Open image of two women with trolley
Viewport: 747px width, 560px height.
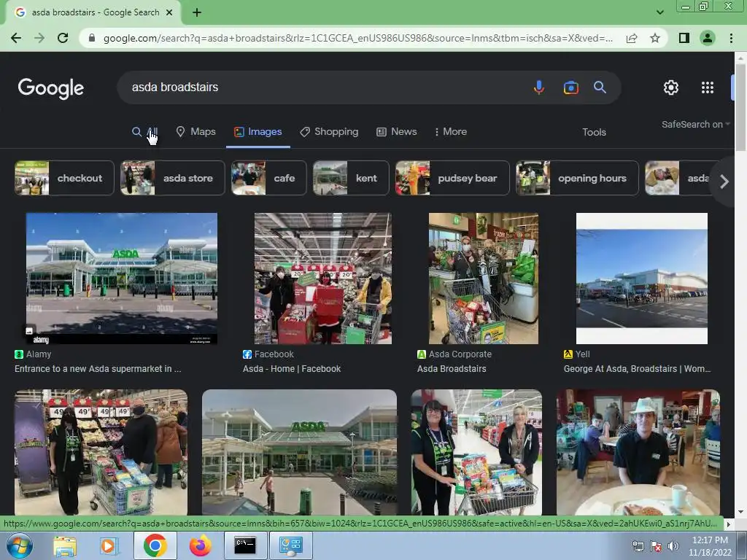point(476,452)
